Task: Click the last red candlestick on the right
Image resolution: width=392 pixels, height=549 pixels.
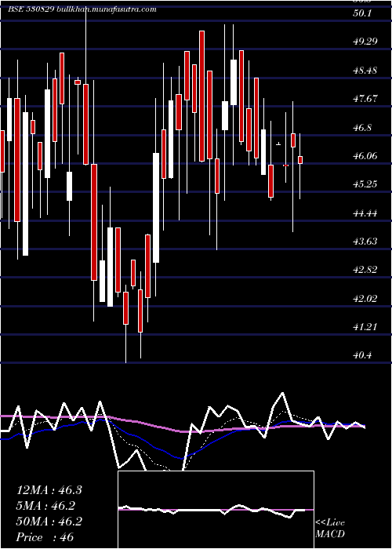Action: pyautogui.click(x=300, y=160)
